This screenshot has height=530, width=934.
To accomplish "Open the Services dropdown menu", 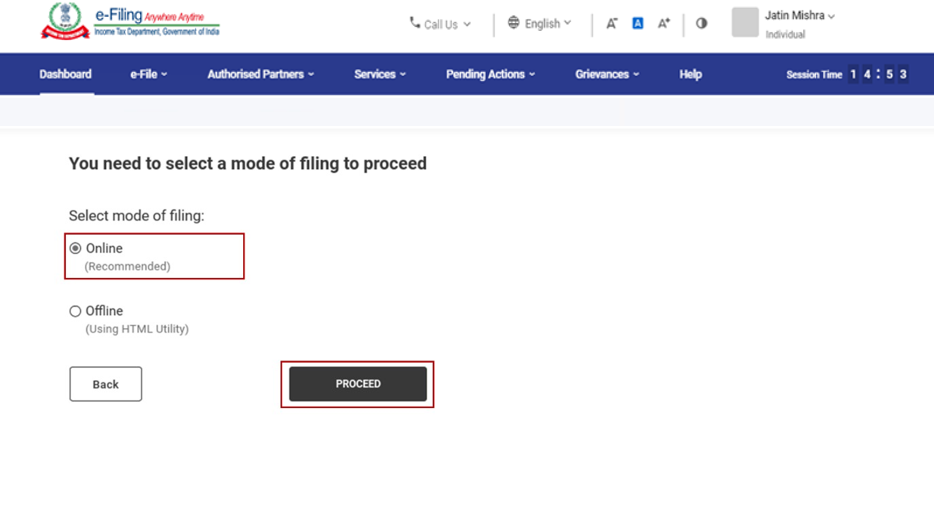I will pos(380,74).
